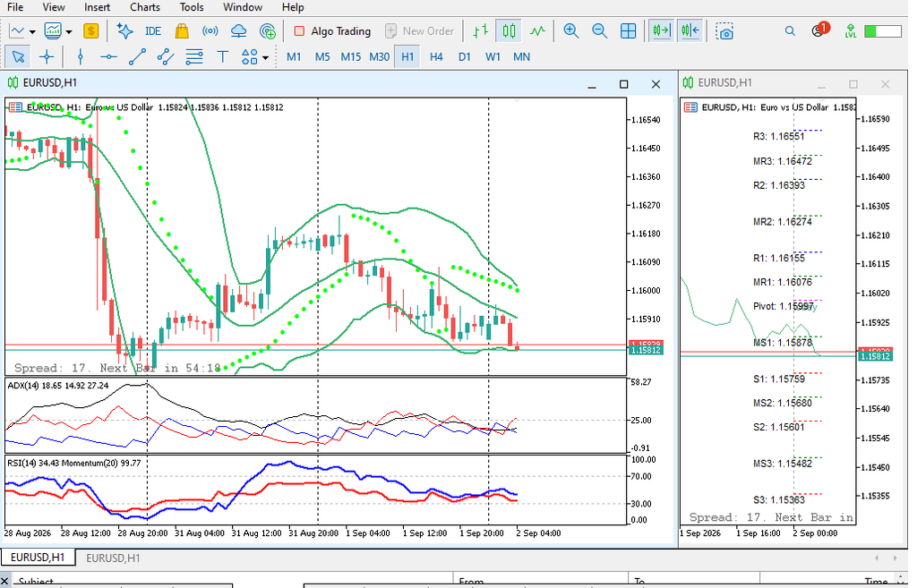917x588 pixels.
Task: Click the new chart line icon
Action: pos(17,31)
